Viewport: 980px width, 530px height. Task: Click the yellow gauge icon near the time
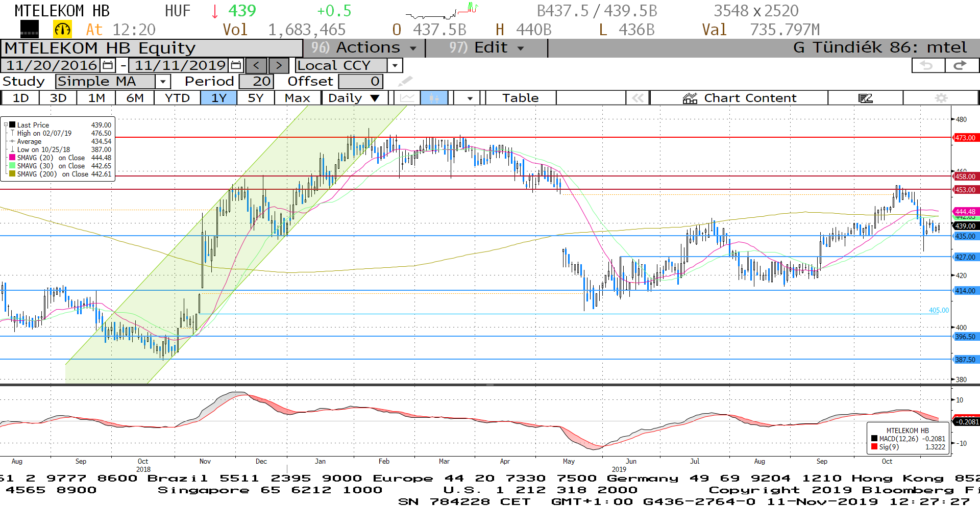point(63,30)
